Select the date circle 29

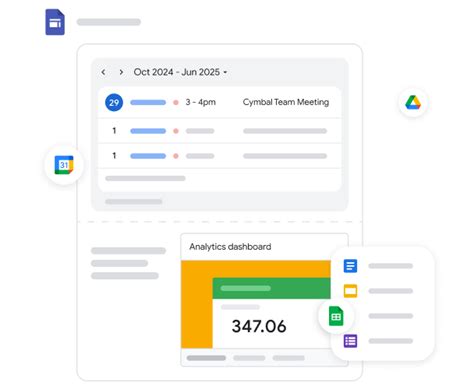tap(114, 102)
